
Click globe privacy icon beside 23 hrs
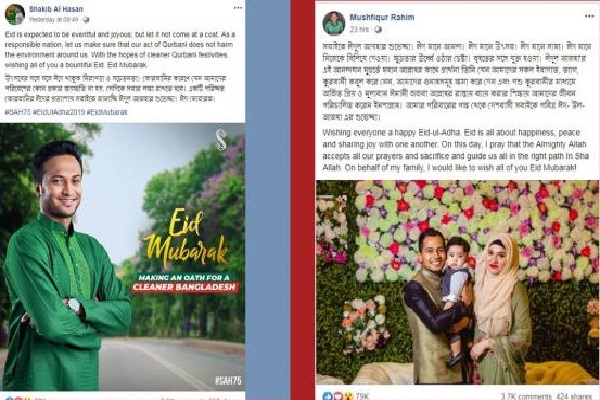(x=378, y=29)
